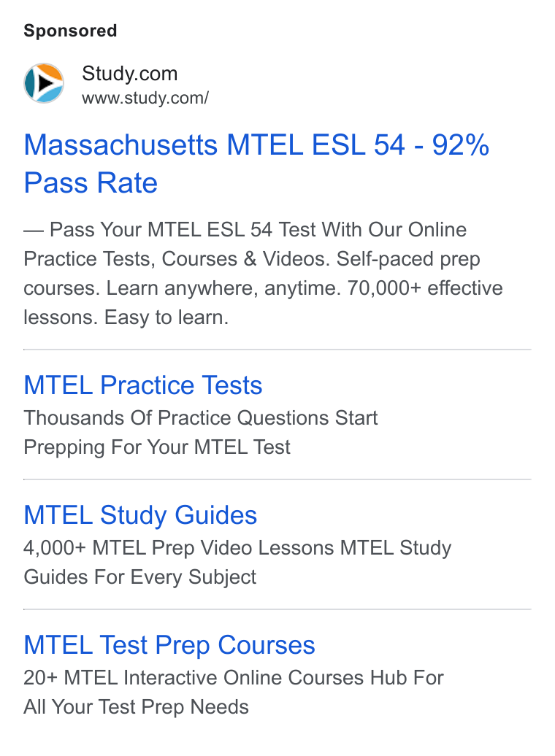The height and width of the screenshot is (756, 555).
Task: Click the "Sponsored" label
Action: coord(70,31)
